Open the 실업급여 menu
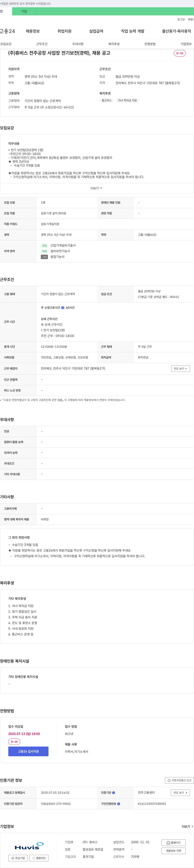This screenshot has width=194, height=868. [96, 31]
